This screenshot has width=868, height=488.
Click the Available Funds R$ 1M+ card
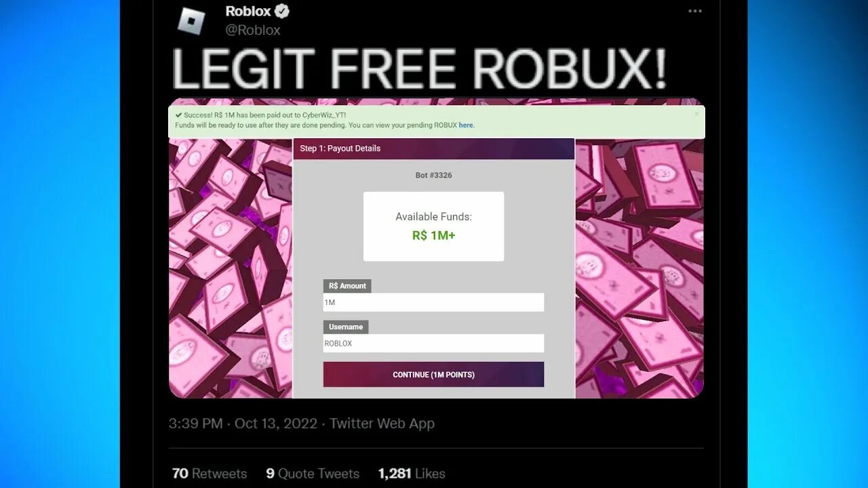pos(433,226)
